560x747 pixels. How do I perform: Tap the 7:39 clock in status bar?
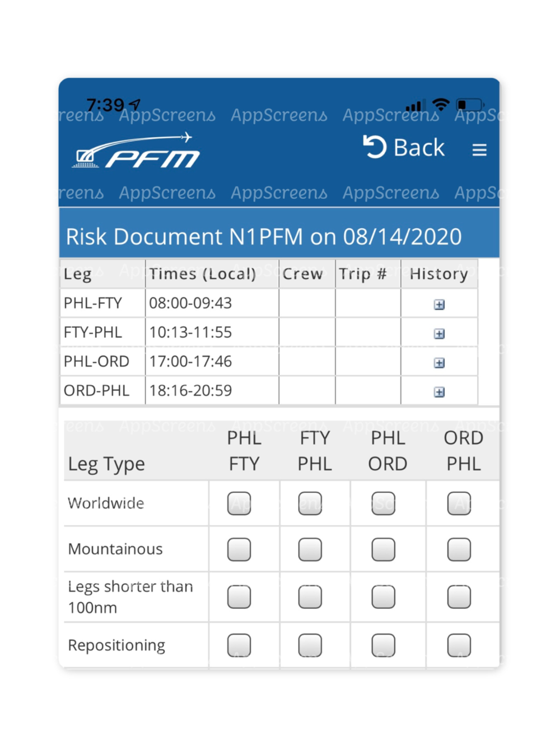105,105
